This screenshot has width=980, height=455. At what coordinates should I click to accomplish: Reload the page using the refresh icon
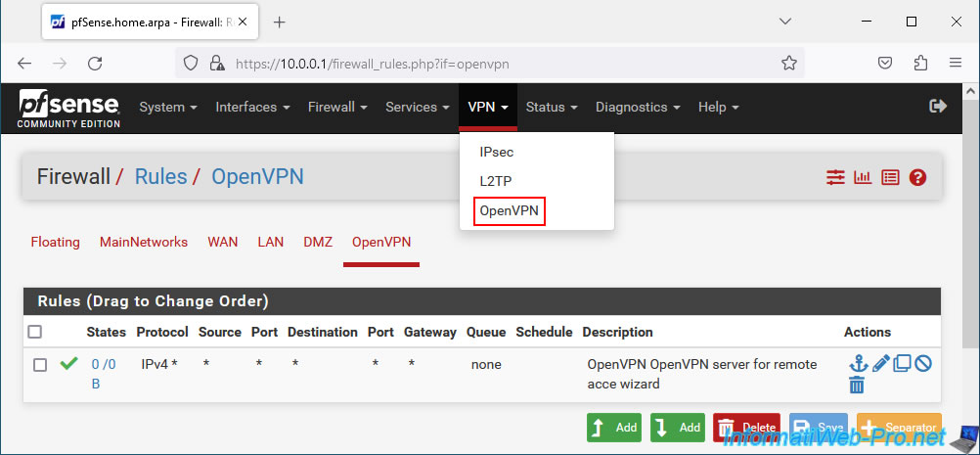[95, 64]
